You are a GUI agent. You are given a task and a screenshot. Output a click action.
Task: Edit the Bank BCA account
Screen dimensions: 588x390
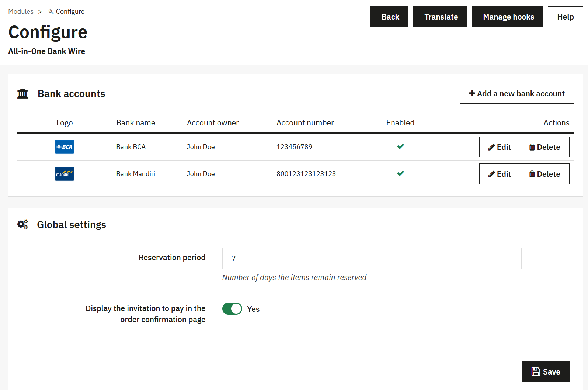(x=500, y=147)
